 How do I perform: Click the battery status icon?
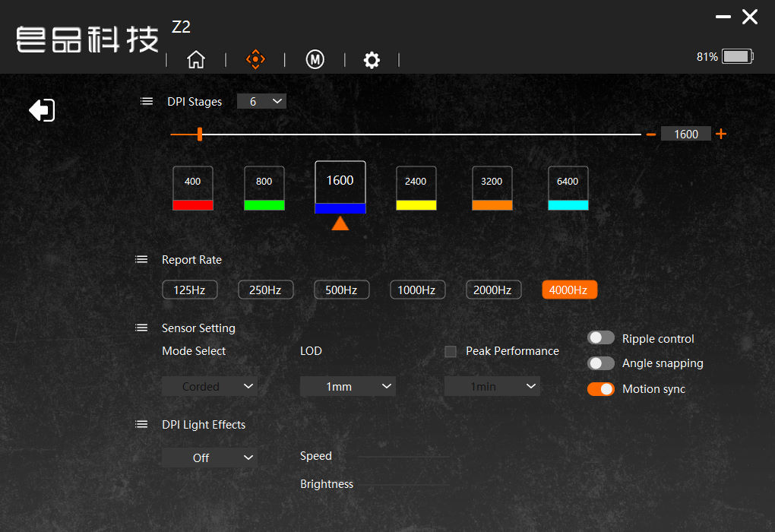738,56
